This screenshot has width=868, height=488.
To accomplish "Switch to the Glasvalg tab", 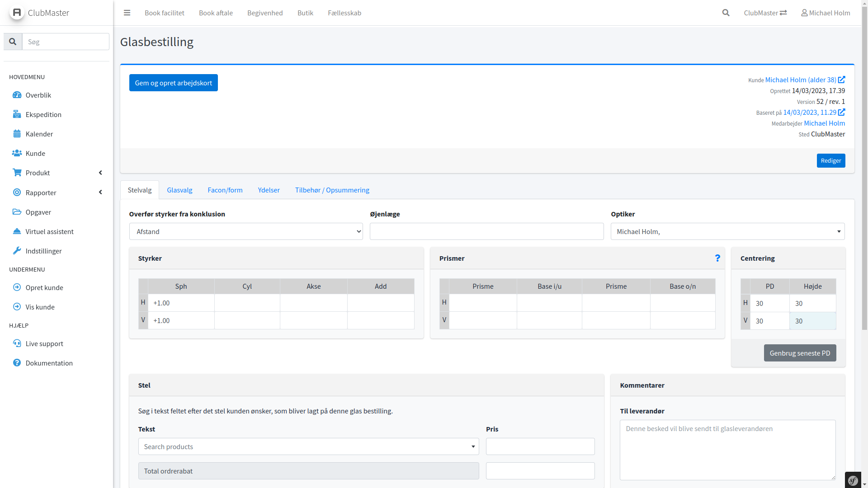I will 179,190.
